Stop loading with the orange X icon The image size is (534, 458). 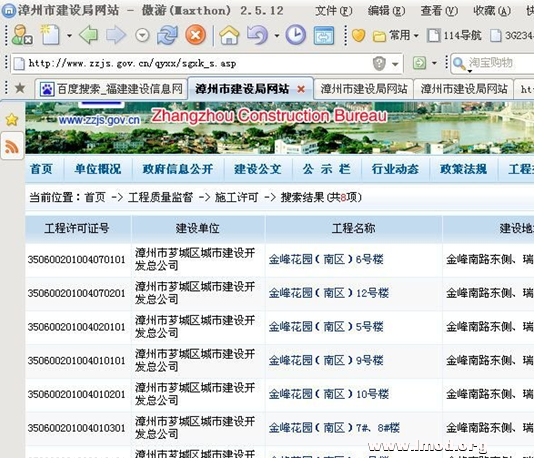[195, 35]
